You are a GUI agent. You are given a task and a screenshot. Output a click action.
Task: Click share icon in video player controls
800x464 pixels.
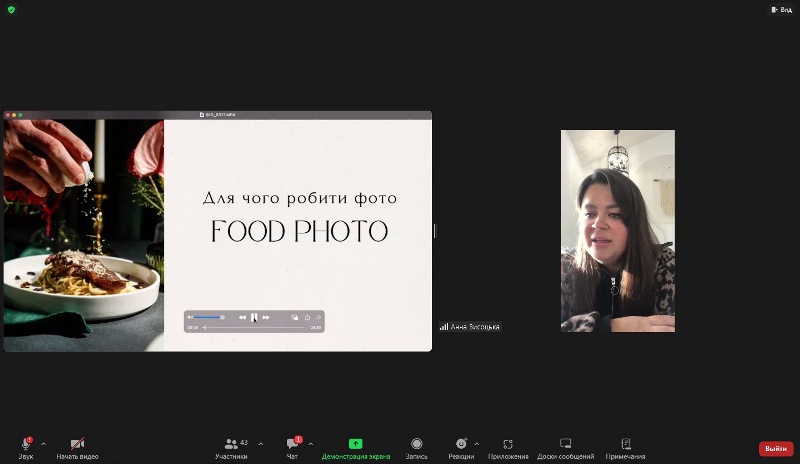(307, 318)
